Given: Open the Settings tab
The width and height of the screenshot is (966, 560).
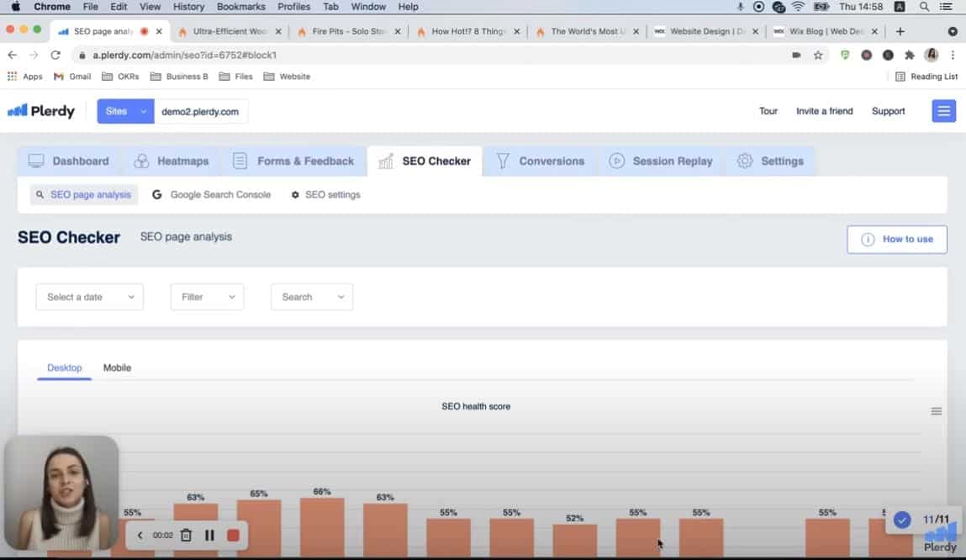Looking at the screenshot, I should click(771, 161).
